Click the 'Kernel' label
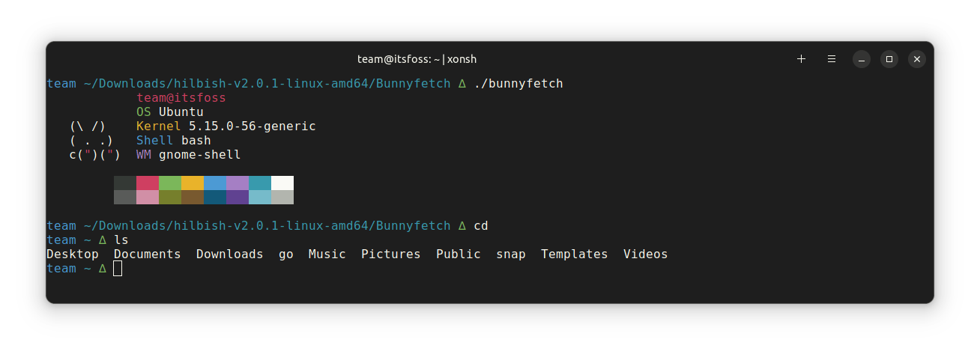 (159, 126)
